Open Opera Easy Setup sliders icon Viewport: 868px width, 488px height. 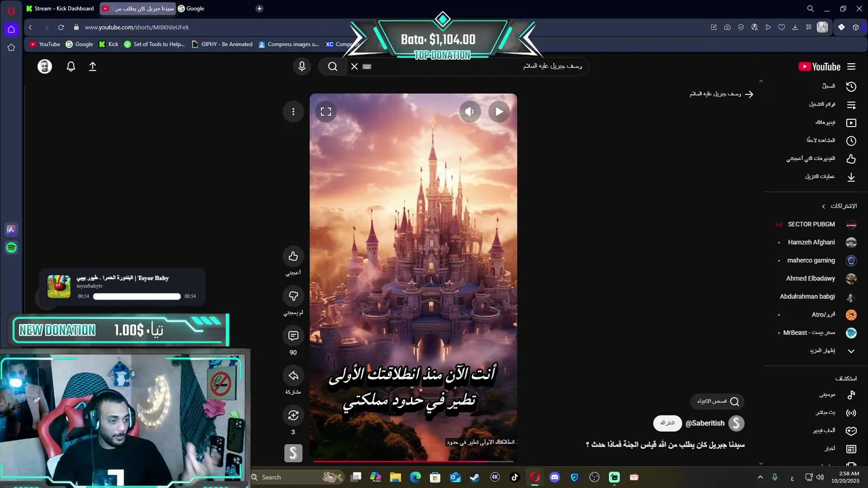808,27
